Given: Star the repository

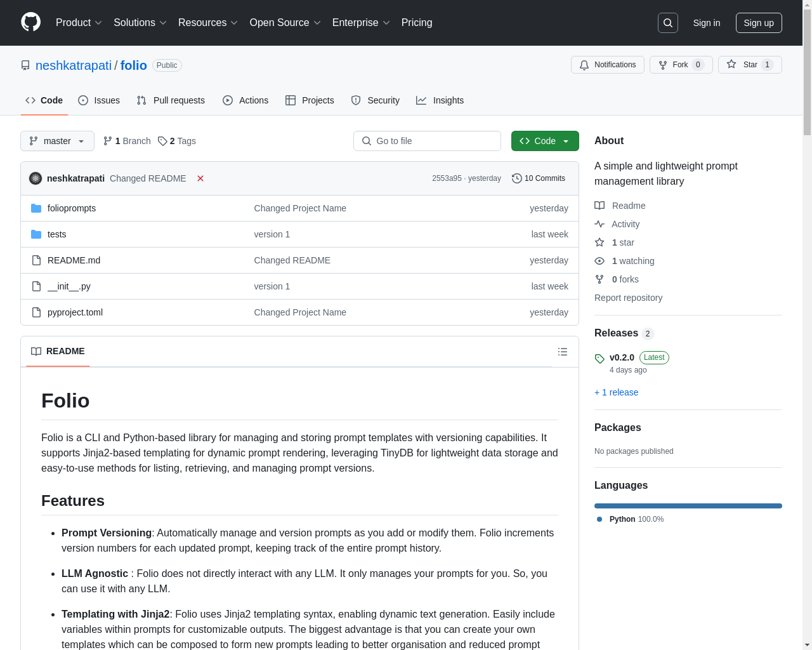Looking at the screenshot, I should tap(750, 65).
